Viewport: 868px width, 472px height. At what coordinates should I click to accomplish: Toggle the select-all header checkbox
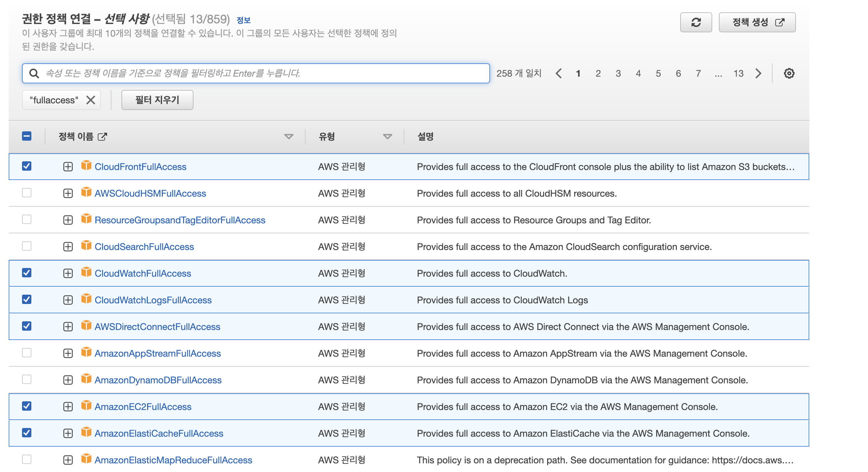27,136
